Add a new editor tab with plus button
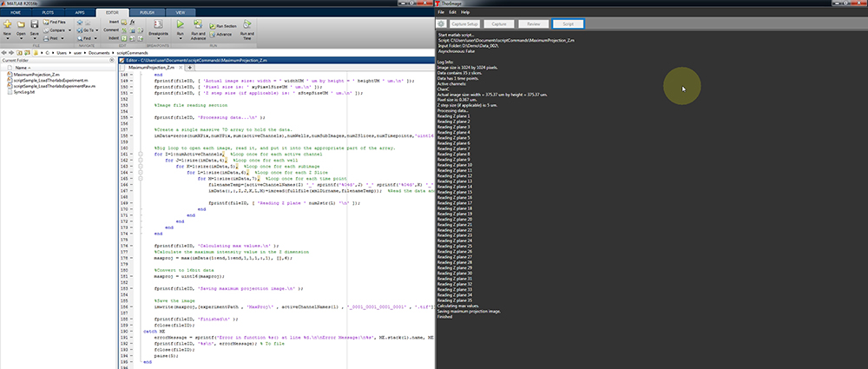The width and height of the screenshot is (868, 369). point(189,67)
